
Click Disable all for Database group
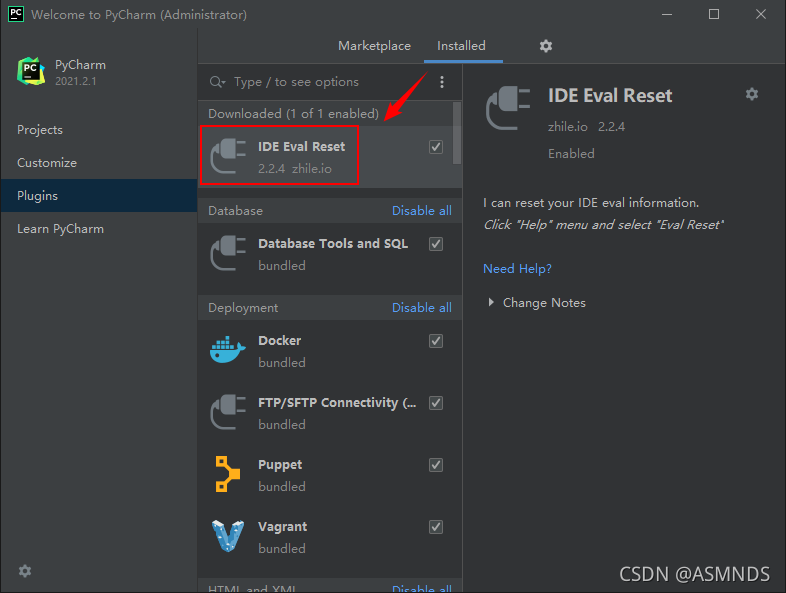422,211
